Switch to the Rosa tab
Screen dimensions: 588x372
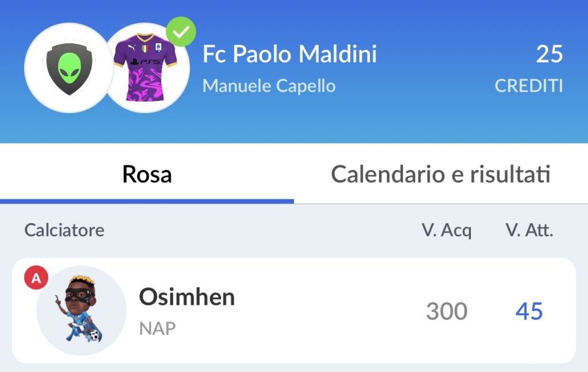tap(147, 174)
